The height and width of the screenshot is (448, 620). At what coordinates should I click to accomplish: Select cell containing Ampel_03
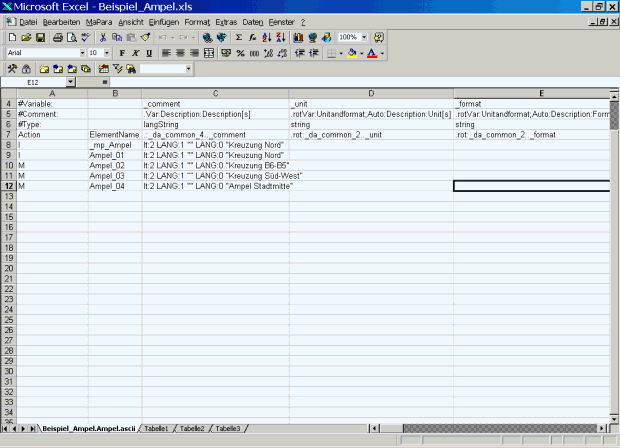pos(115,176)
